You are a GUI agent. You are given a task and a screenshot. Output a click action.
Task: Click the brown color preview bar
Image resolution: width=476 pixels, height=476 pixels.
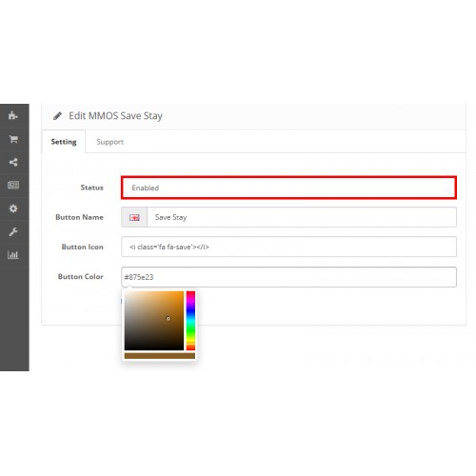click(160, 356)
